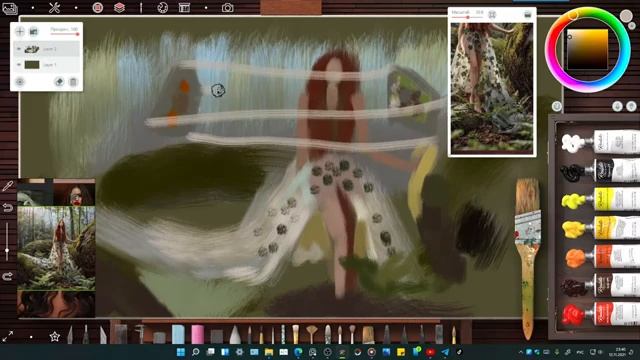Select the red paint tube
The width and height of the screenshot is (640, 360).
(600, 314)
